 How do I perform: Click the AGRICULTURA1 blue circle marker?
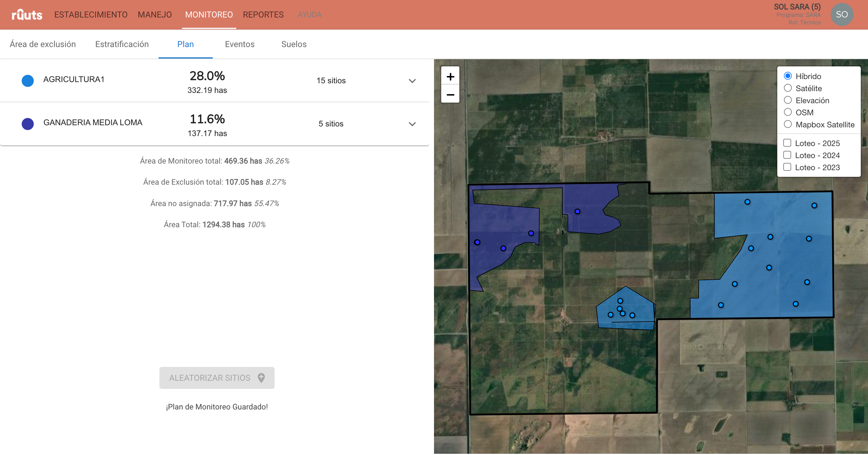[x=28, y=81]
